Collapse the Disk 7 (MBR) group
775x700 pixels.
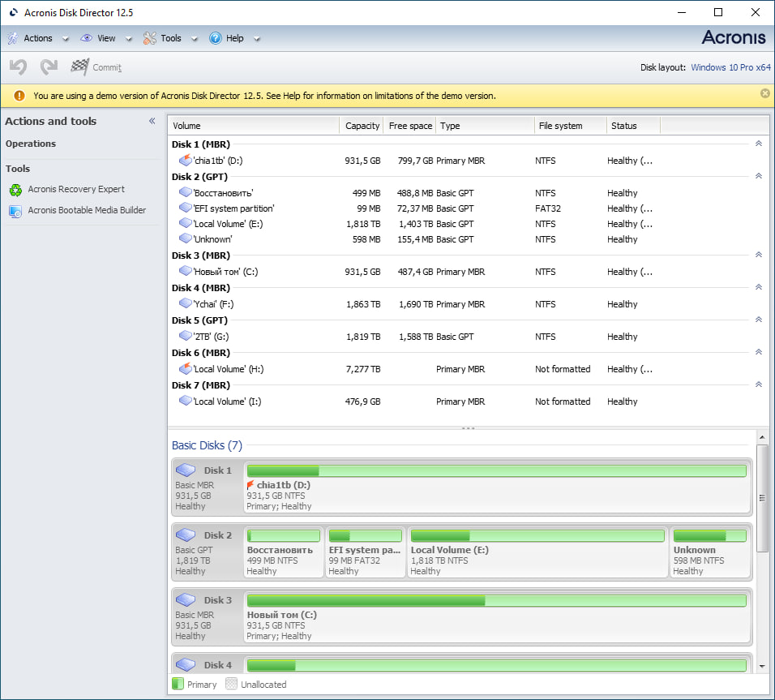click(x=759, y=384)
